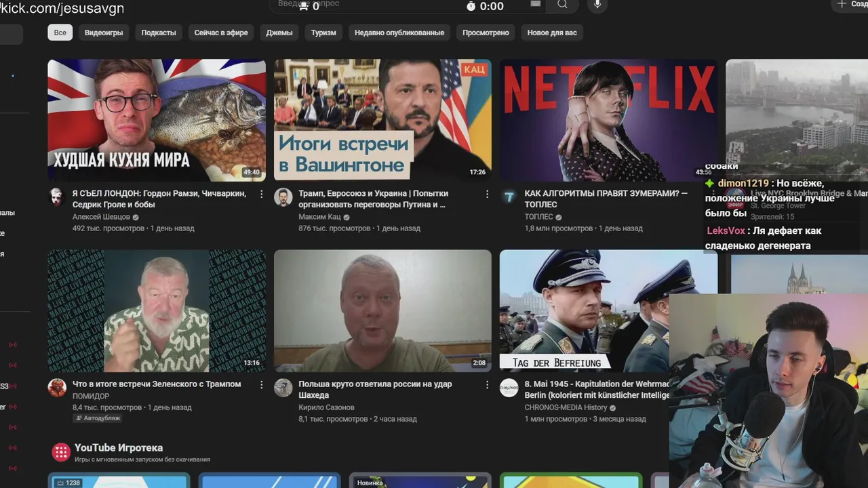Click the Автодубляж badge under ПОМИДОР video

tap(98, 418)
